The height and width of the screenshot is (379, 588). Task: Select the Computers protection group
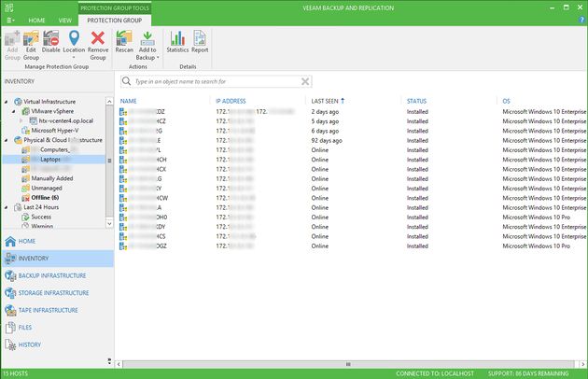[49, 149]
